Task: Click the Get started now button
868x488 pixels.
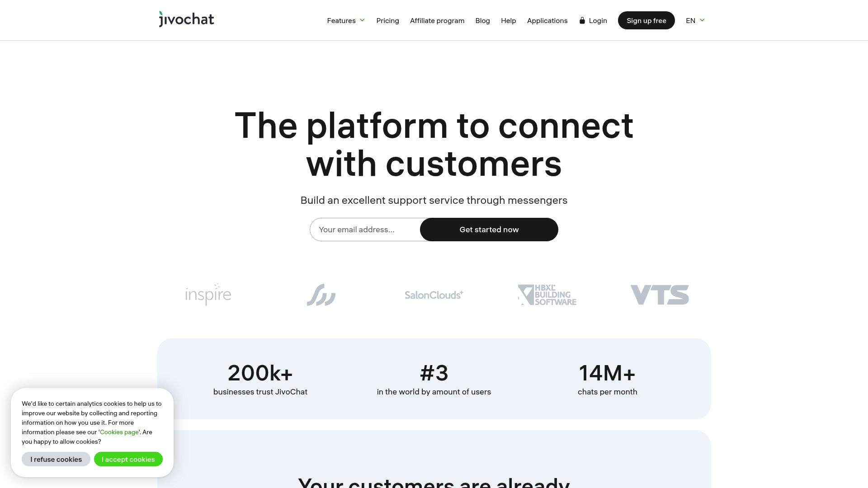Action: (x=489, y=230)
